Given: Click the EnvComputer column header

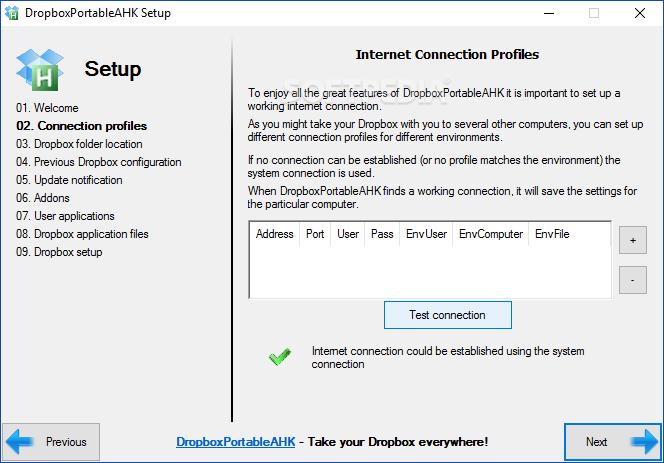Looking at the screenshot, I should point(490,234).
